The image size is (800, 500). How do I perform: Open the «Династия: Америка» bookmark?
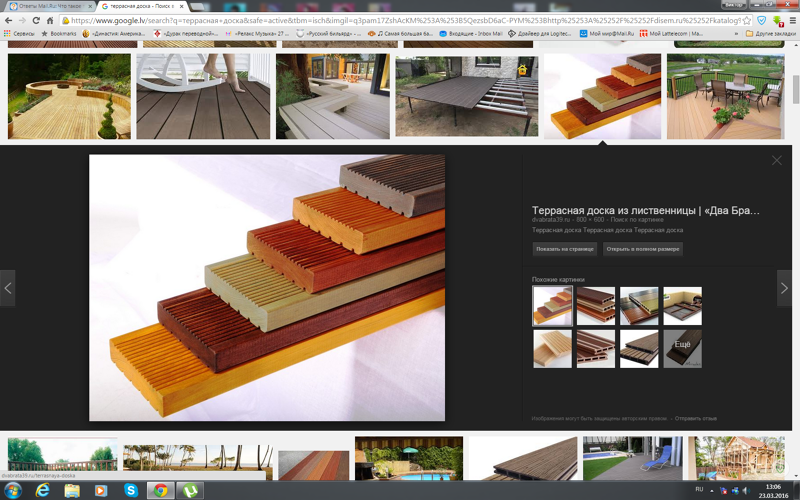coord(113,33)
